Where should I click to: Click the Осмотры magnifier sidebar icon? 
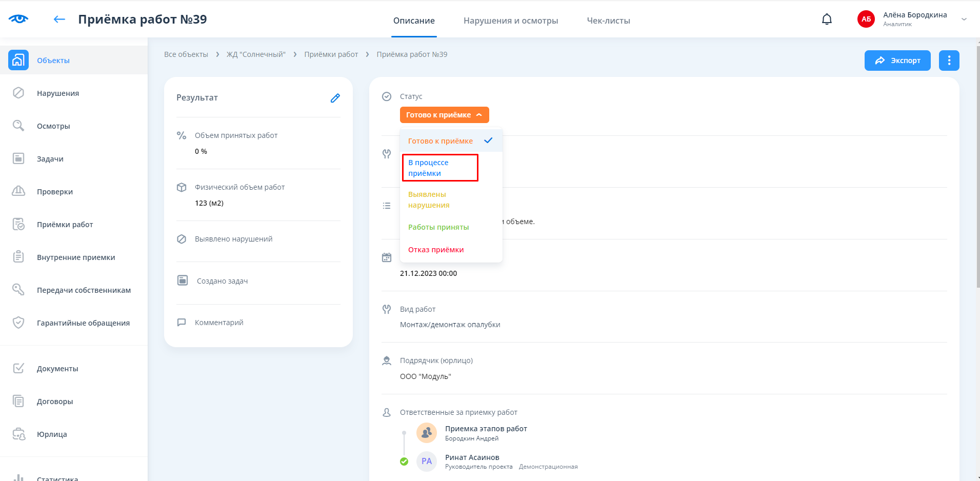(x=18, y=126)
